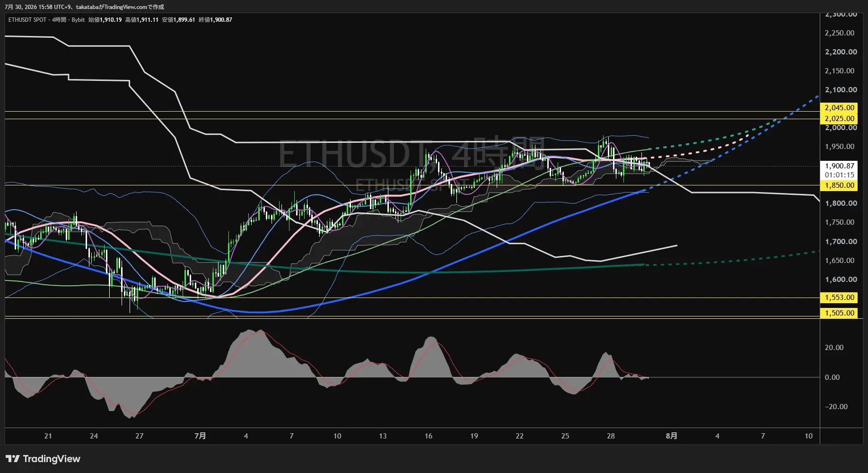The width and height of the screenshot is (868, 473).
Task: Click date 16 on the time axis
Action: tap(428, 436)
